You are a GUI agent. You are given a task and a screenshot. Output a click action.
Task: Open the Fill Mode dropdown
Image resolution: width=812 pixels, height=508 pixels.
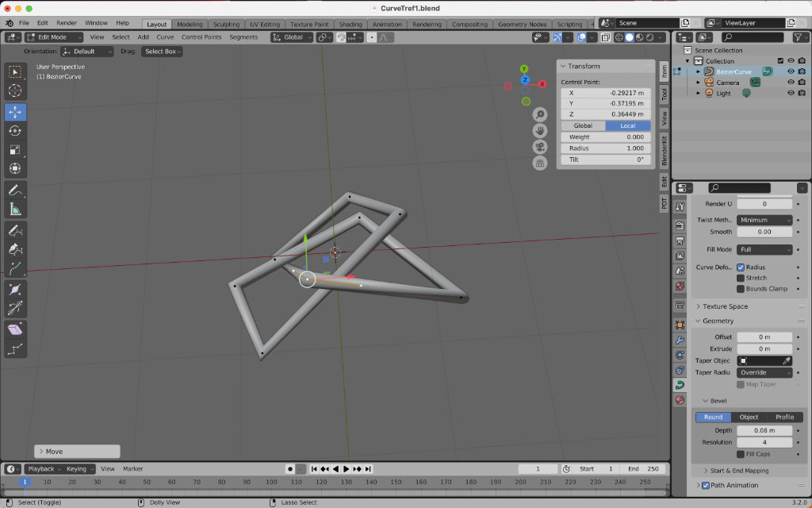(x=764, y=249)
